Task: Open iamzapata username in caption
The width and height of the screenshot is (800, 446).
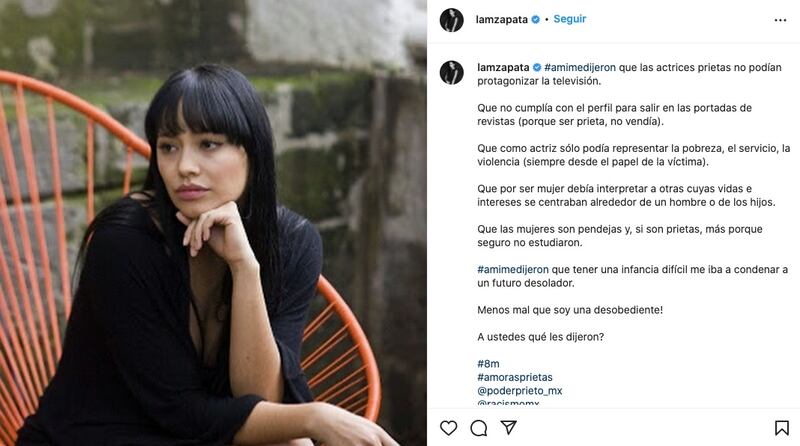Action: [x=503, y=67]
